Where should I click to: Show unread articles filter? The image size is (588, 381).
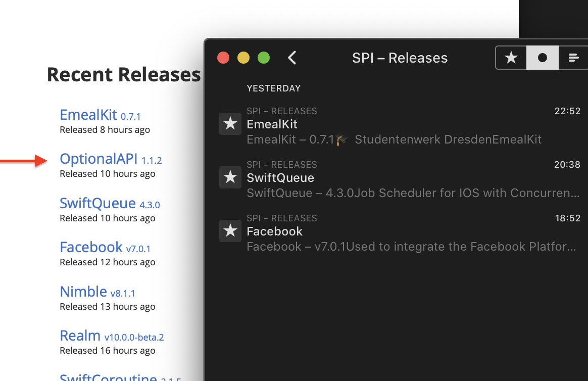[542, 58]
